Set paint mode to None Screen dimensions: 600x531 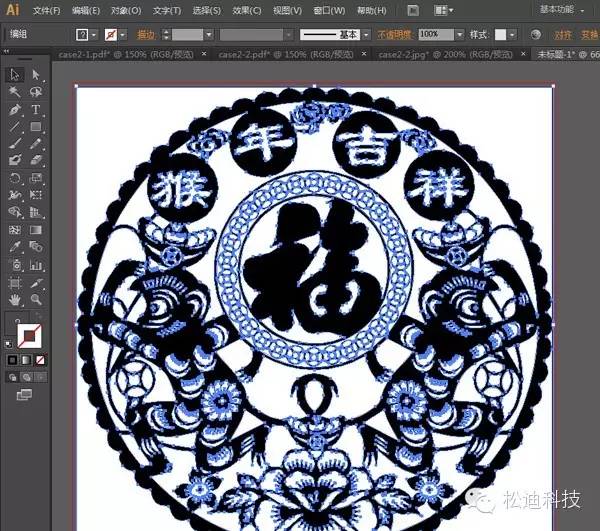pyautogui.click(x=40, y=360)
